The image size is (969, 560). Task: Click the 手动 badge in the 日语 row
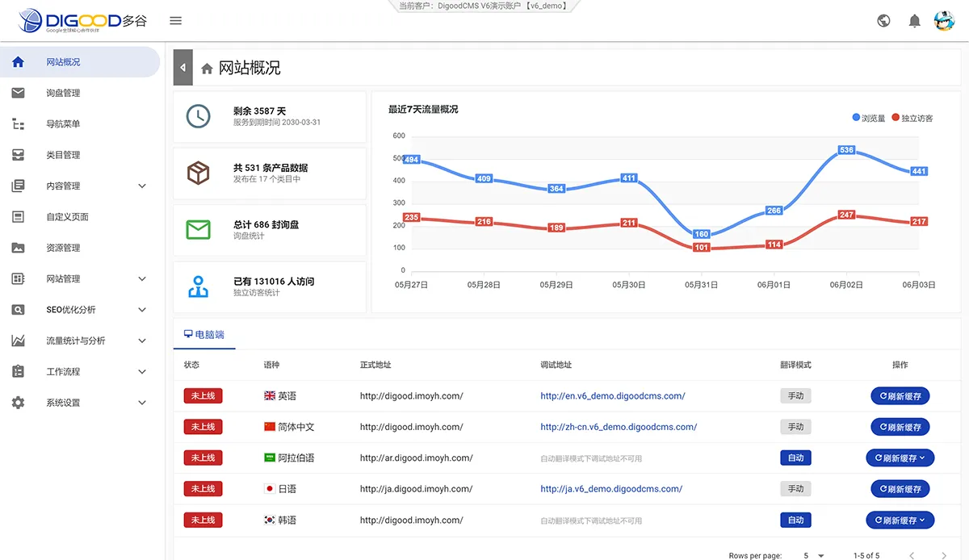[795, 488]
